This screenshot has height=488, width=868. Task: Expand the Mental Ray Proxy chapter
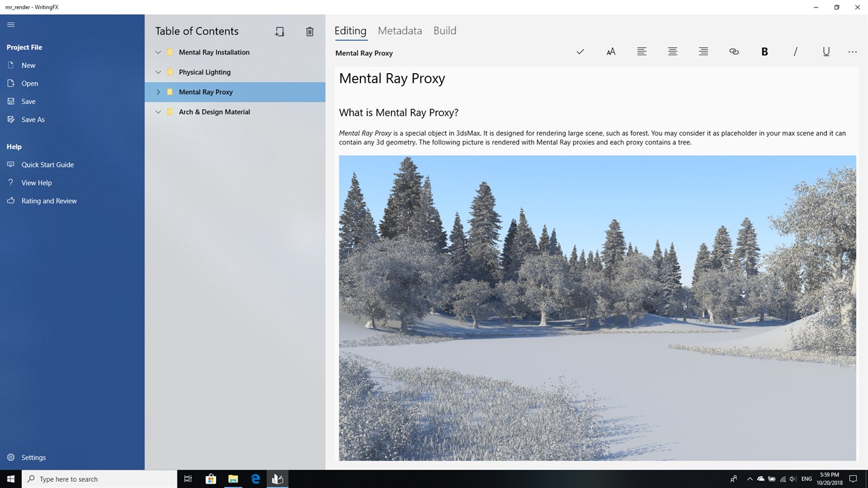158,92
